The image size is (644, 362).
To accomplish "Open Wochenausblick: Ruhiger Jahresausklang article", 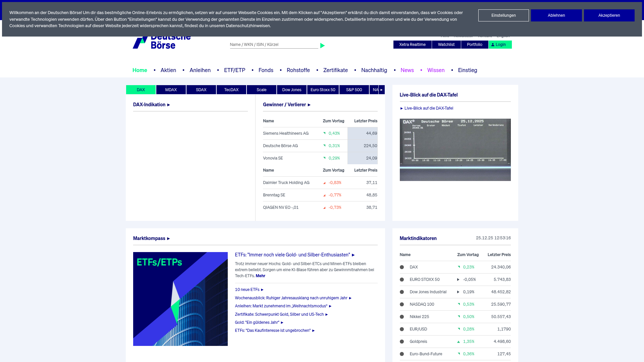I will pos(293,298).
